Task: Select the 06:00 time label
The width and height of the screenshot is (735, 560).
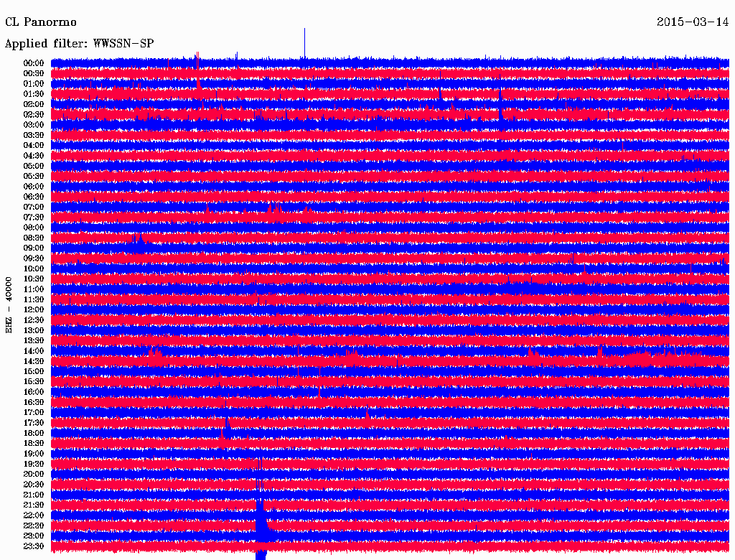Action: [x=34, y=186]
